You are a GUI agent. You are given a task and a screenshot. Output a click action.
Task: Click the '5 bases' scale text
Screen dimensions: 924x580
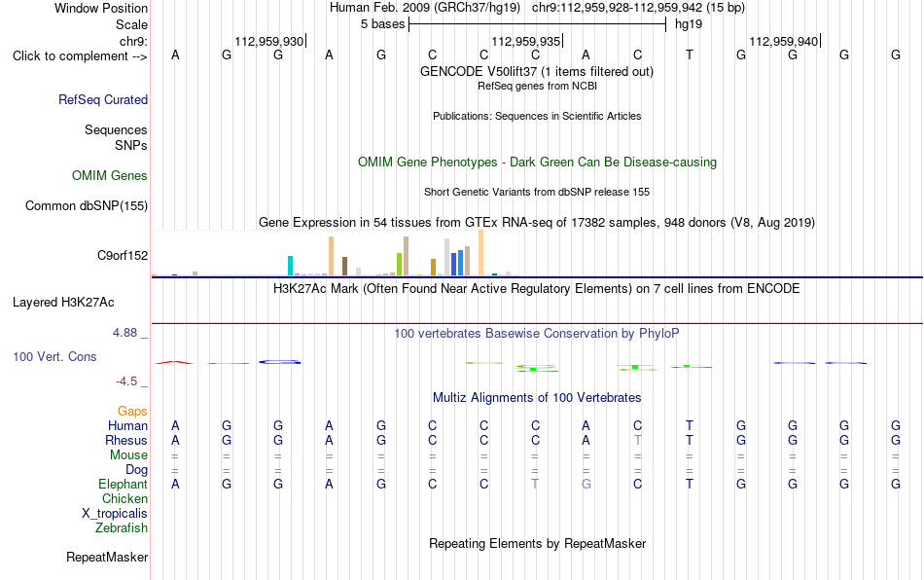383,24
